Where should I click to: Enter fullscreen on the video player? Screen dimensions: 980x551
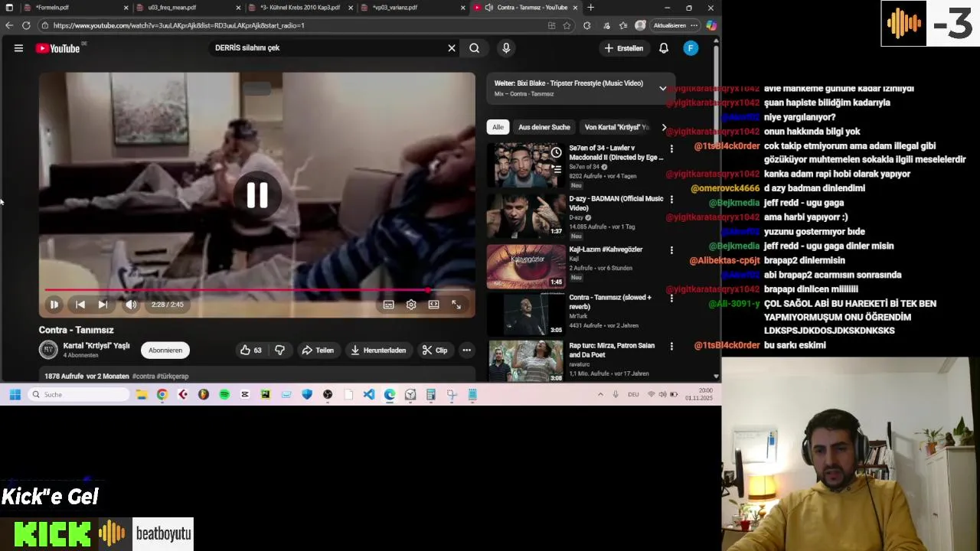(x=456, y=305)
